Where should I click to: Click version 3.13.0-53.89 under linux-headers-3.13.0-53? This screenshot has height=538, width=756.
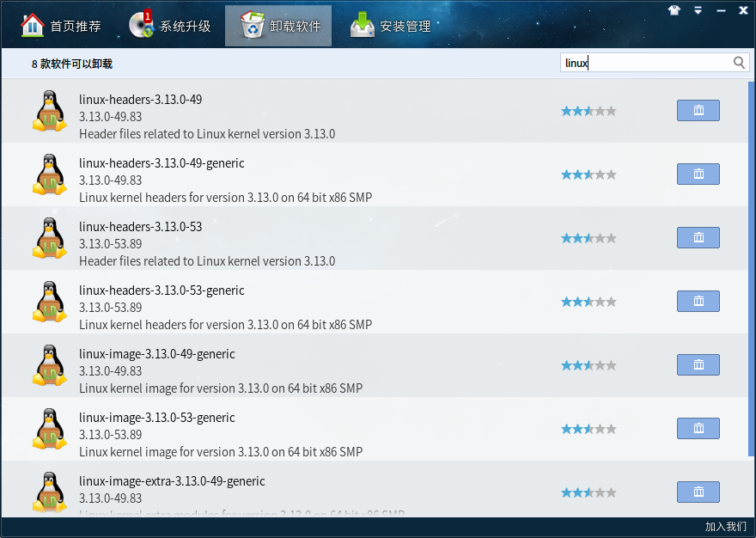point(111,244)
